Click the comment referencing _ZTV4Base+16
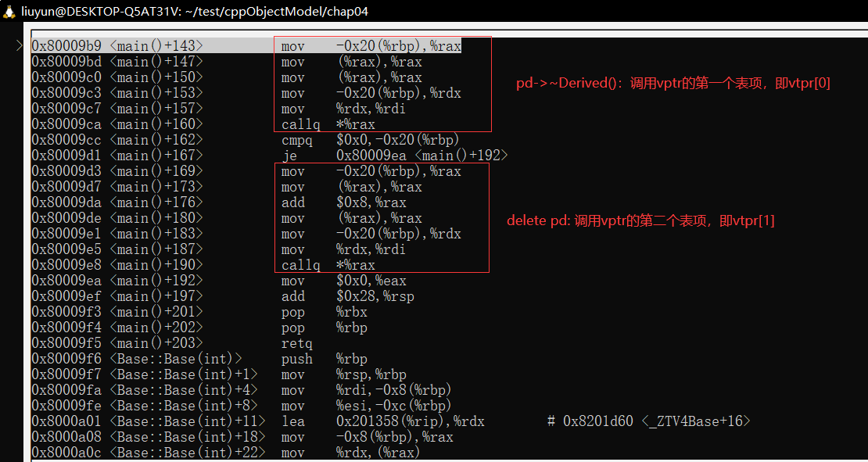Image resolution: width=868 pixels, height=462 pixels. tap(648, 421)
